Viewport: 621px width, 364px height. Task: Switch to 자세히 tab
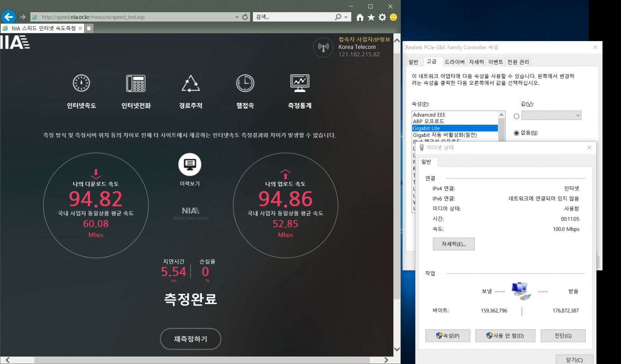point(476,62)
